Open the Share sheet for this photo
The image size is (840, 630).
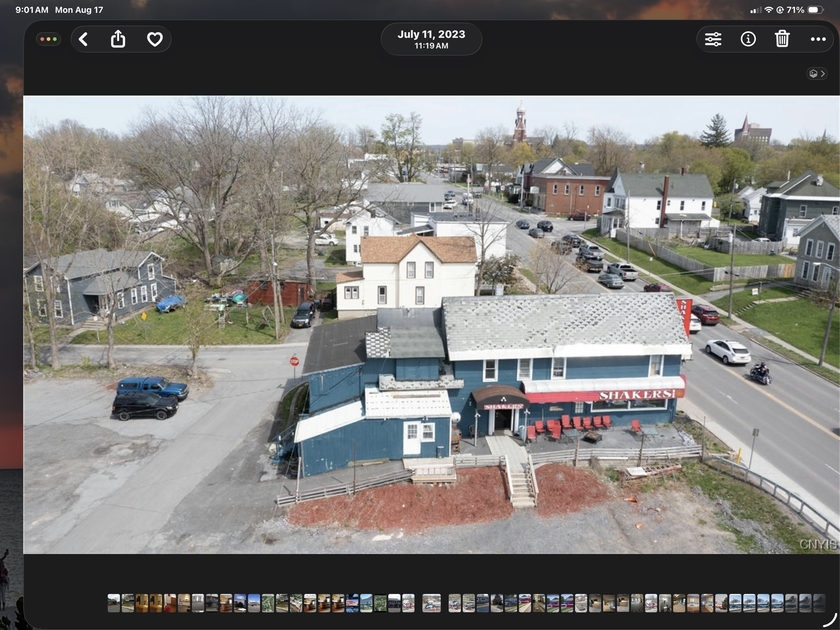tap(118, 39)
